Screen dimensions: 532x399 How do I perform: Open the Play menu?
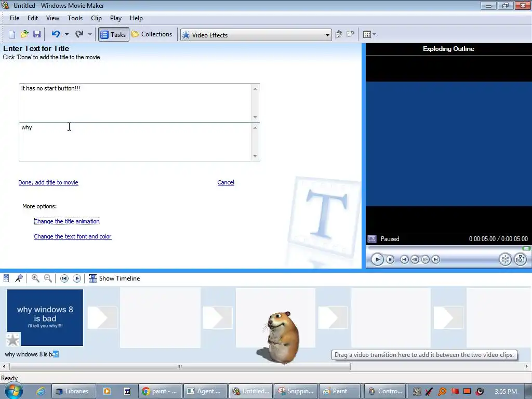pos(116,18)
